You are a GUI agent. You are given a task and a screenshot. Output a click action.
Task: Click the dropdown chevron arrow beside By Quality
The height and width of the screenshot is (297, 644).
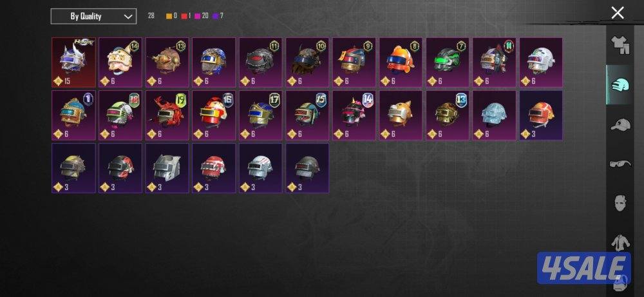pos(128,17)
